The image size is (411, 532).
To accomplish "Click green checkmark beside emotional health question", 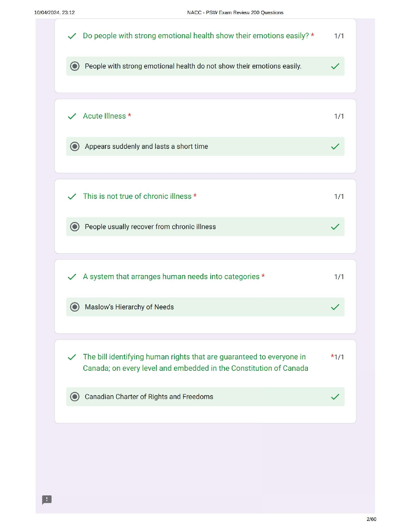I will [x=72, y=36].
